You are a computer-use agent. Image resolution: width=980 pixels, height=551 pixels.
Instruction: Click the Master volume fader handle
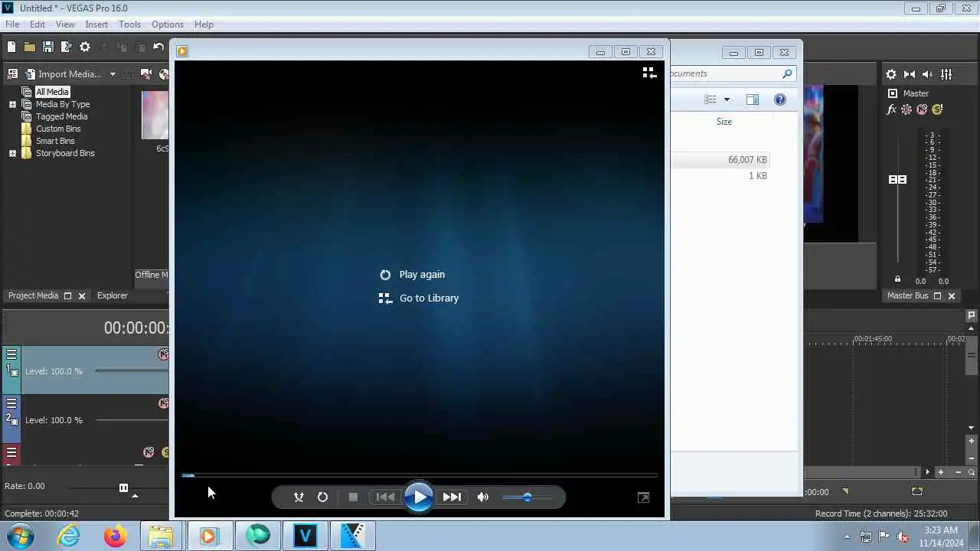point(897,179)
